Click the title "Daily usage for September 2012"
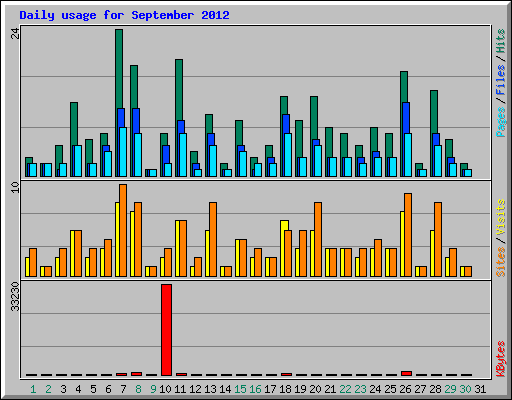The image size is (512, 400). tap(124, 15)
